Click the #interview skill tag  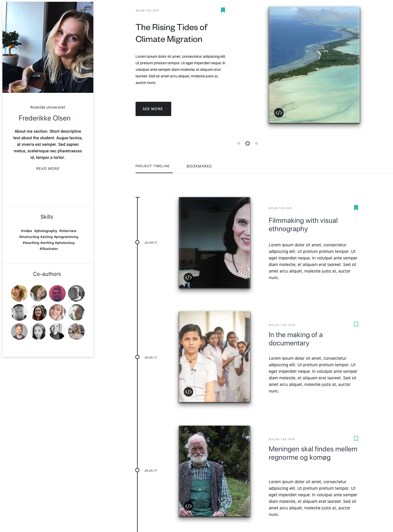(x=68, y=231)
